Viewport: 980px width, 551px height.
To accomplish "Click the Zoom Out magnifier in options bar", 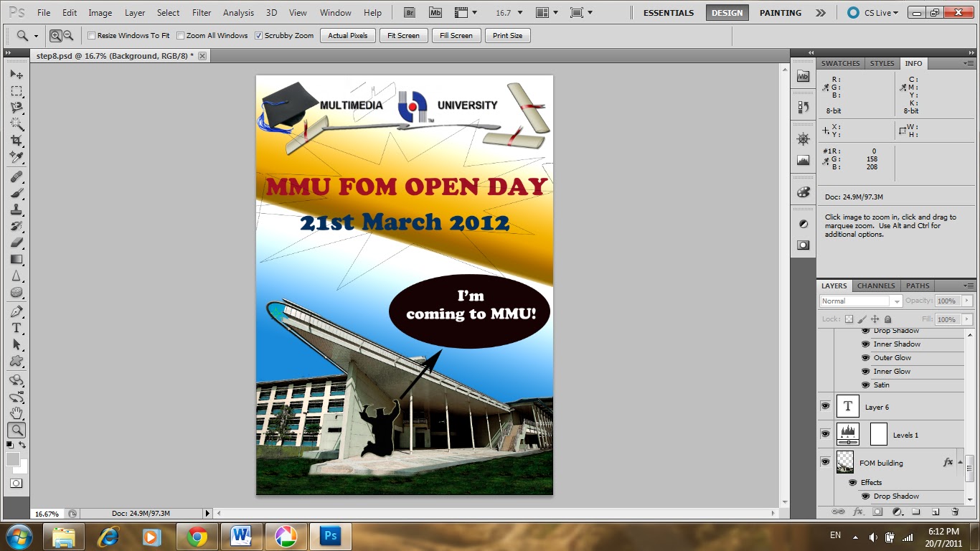I will [68, 35].
